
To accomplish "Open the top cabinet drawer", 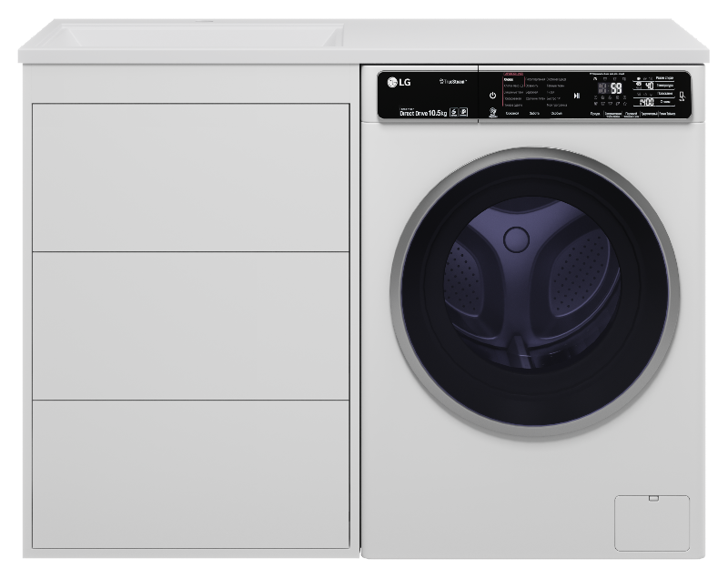I will 191,177.
